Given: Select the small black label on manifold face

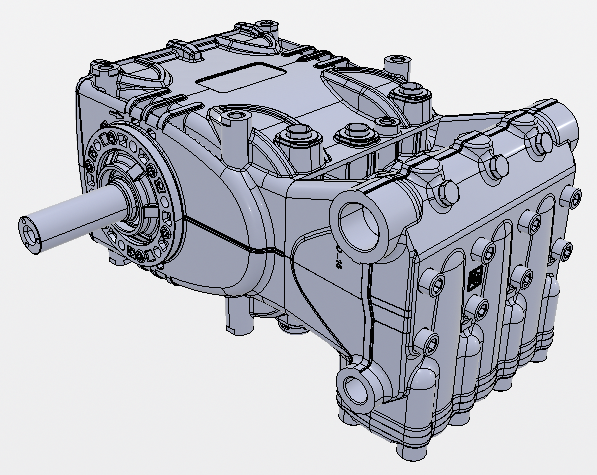Looking at the screenshot, I should (475, 278).
